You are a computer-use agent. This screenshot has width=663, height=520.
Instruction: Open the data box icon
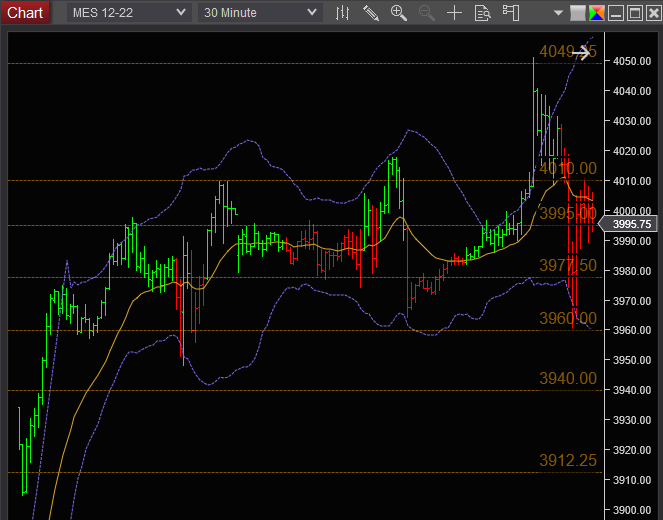coord(482,13)
